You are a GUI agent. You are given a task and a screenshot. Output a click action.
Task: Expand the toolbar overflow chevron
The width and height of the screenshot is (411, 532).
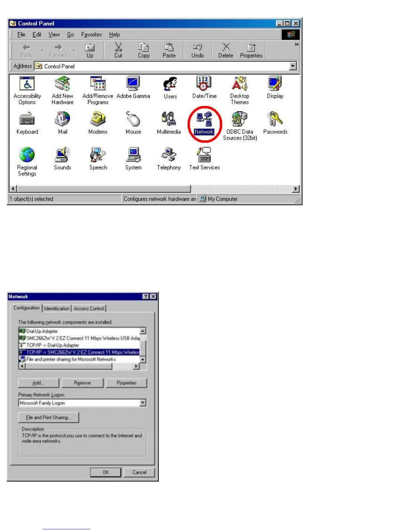pyautogui.click(x=296, y=44)
